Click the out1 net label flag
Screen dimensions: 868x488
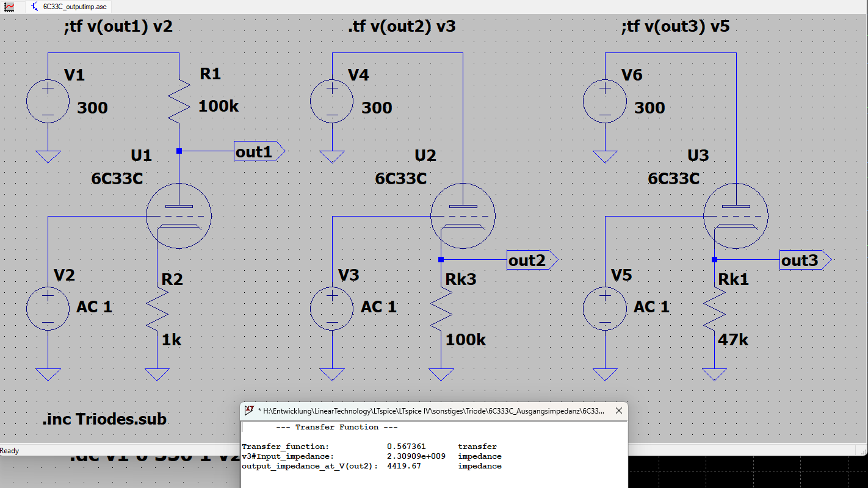tap(259, 151)
